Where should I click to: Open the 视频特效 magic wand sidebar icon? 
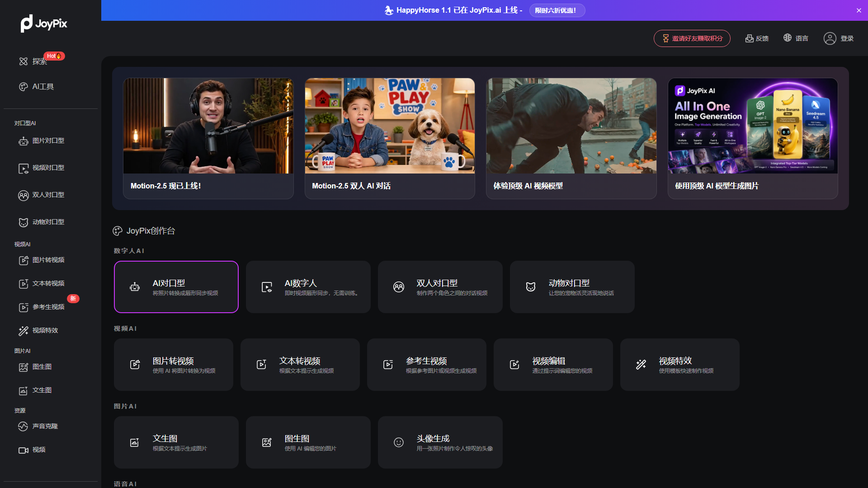point(24,331)
